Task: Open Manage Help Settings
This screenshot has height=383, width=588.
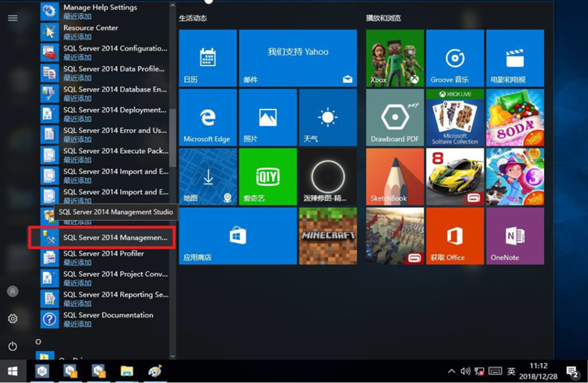Action: [104, 11]
